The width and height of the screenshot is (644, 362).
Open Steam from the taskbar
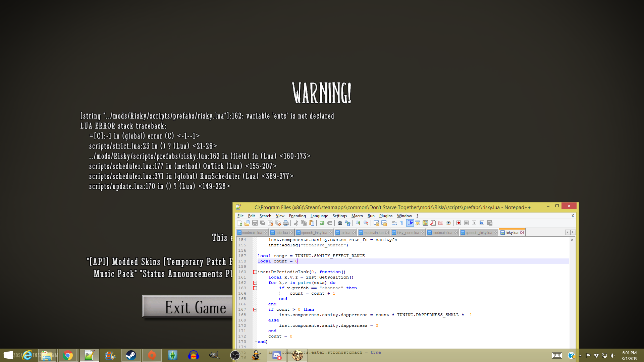[x=131, y=355]
